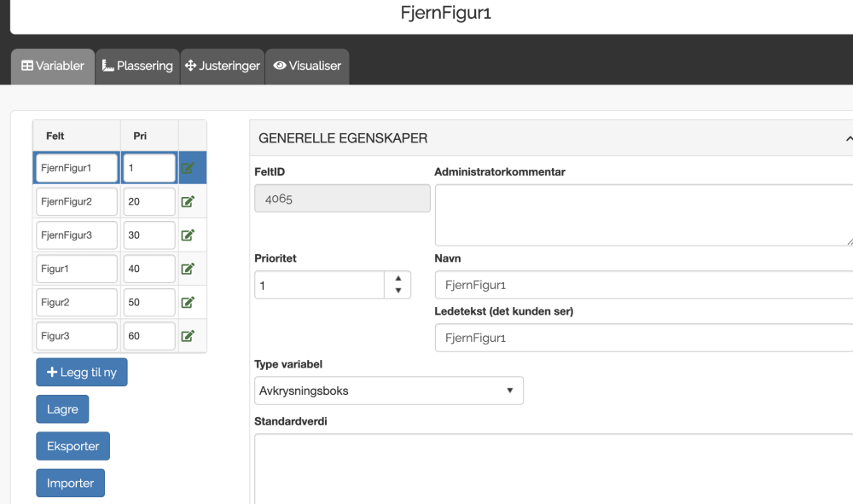Increase Prioritet with the up arrow

click(397, 278)
